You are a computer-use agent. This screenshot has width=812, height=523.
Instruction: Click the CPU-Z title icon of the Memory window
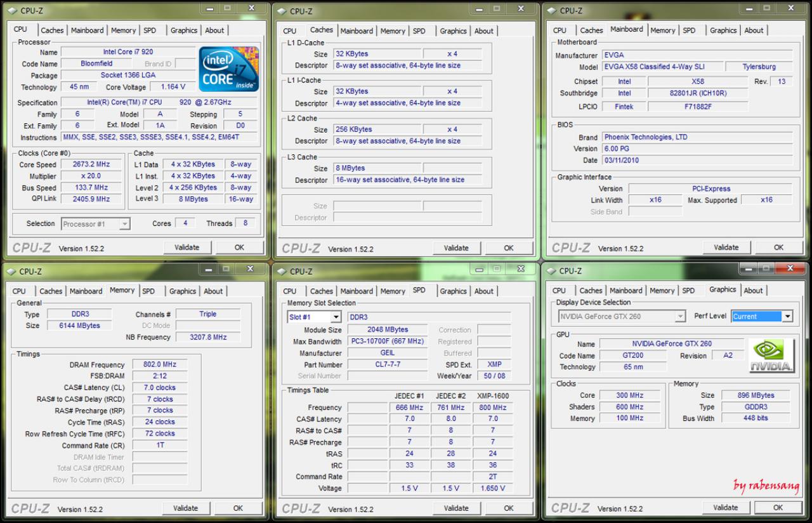click(x=11, y=272)
